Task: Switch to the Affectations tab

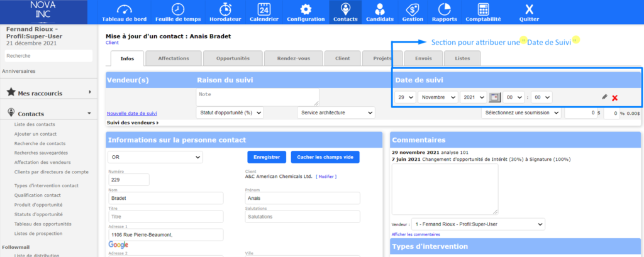Action: [x=174, y=58]
